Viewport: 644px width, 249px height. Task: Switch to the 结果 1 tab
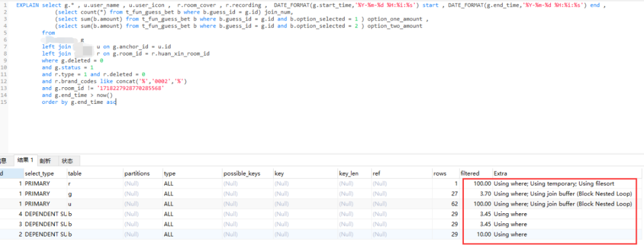(x=26, y=160)
